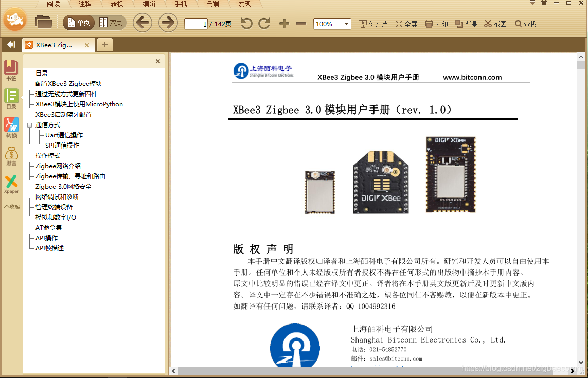Jump to Zigbee 3.0网络安全 chapter
The width and height of the screenshot is (588, 378).
pos(63,186)
